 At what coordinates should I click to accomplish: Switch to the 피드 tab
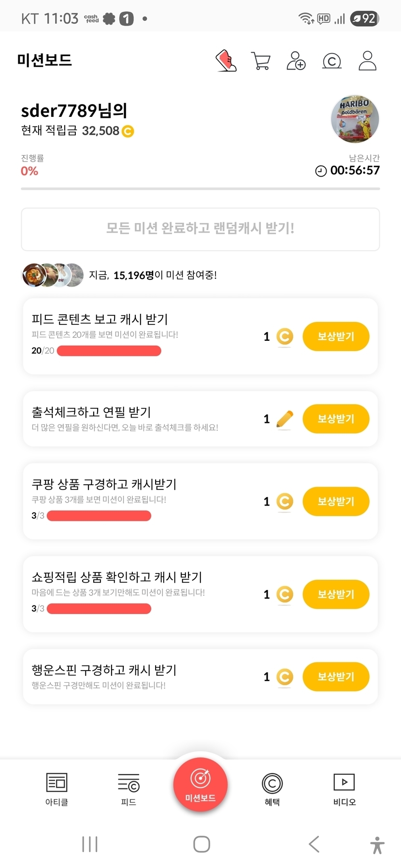point(129,789)
